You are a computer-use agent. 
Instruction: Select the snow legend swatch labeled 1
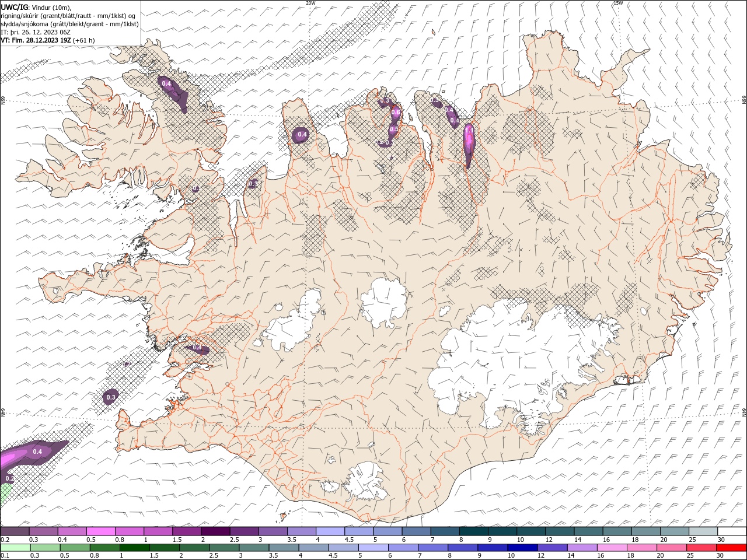(158, 531)
